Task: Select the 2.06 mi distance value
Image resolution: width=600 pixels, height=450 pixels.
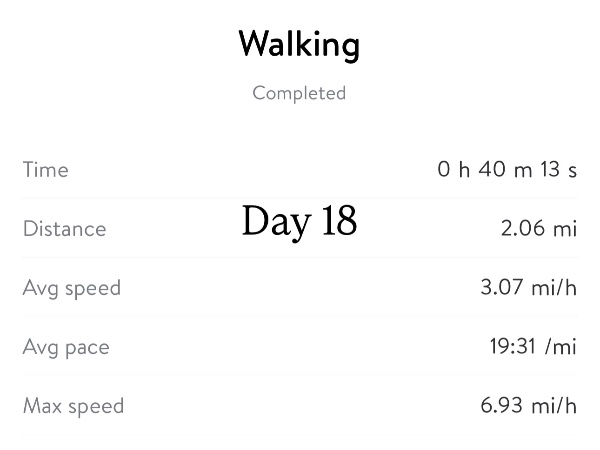Action: pos(539,229)
